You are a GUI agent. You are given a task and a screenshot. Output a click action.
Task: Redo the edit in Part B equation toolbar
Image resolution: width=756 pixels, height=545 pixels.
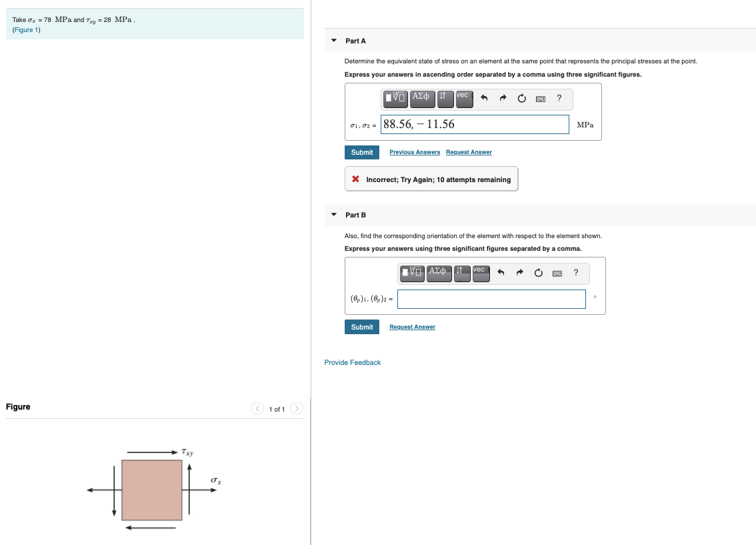(520, 273)
